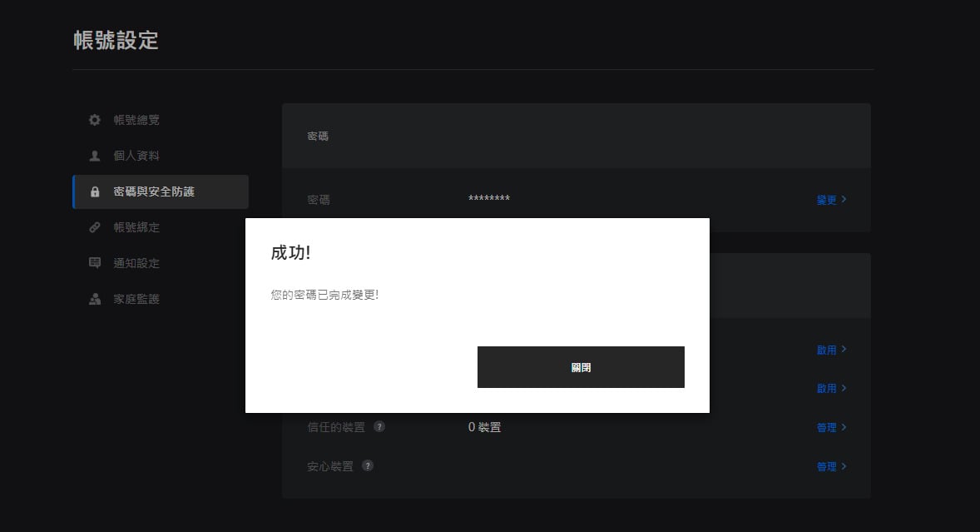Select the 帳號綁定 sidebar item
Screen dimensions: 980x532
(161, 227)
